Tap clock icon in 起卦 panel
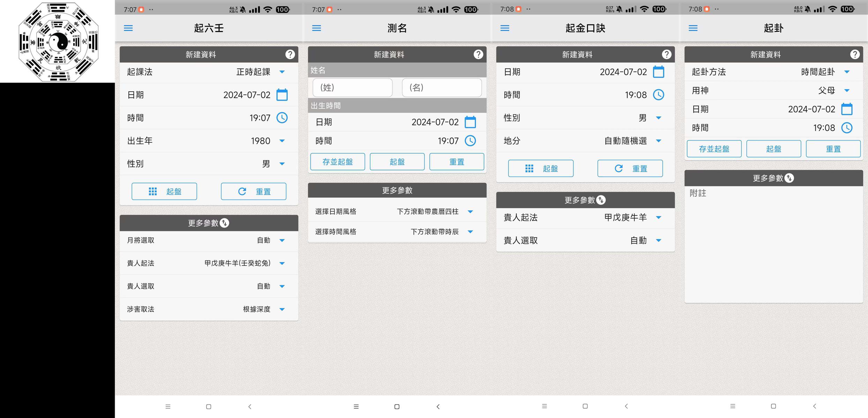 click(x=847, y=128)
